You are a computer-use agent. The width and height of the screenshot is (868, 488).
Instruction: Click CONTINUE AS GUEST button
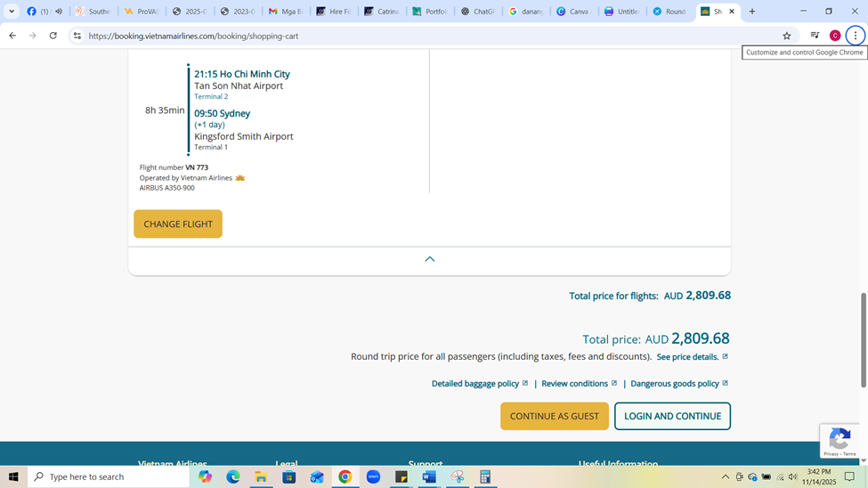(554, 416)
